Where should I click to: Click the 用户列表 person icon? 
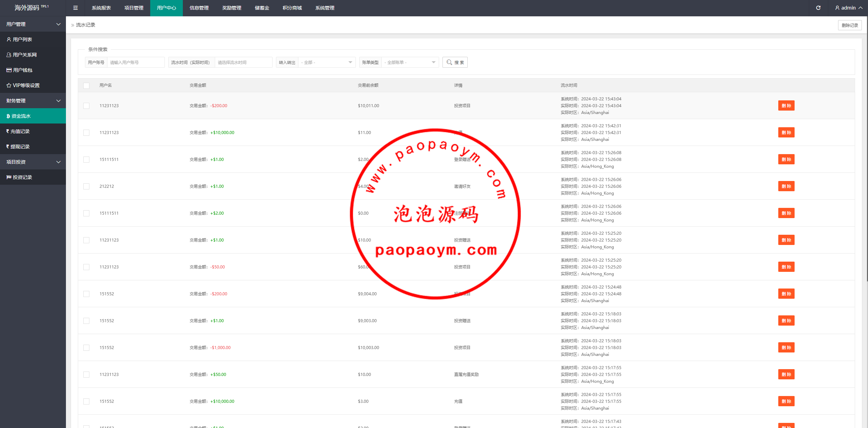tap(9, 39)
